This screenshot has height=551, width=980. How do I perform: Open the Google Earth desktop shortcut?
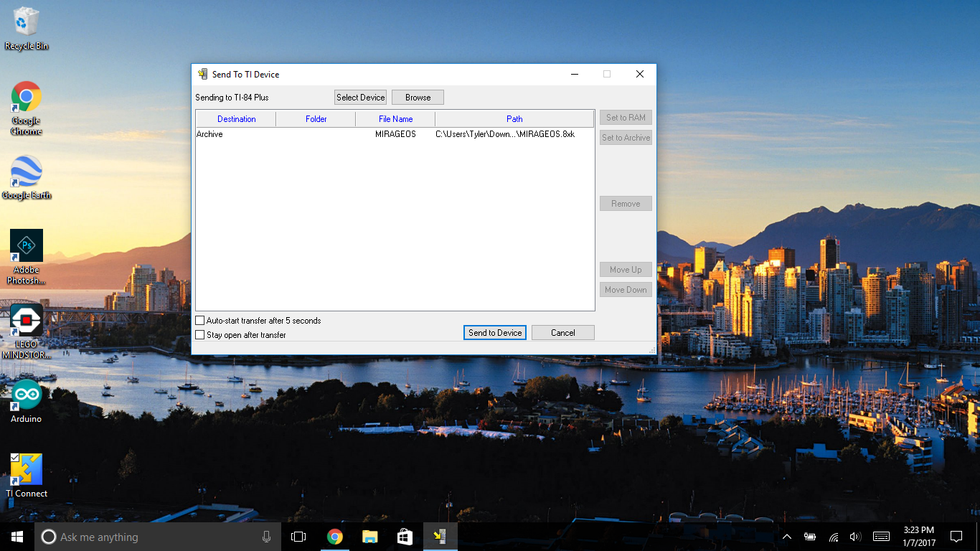point(27,177)
